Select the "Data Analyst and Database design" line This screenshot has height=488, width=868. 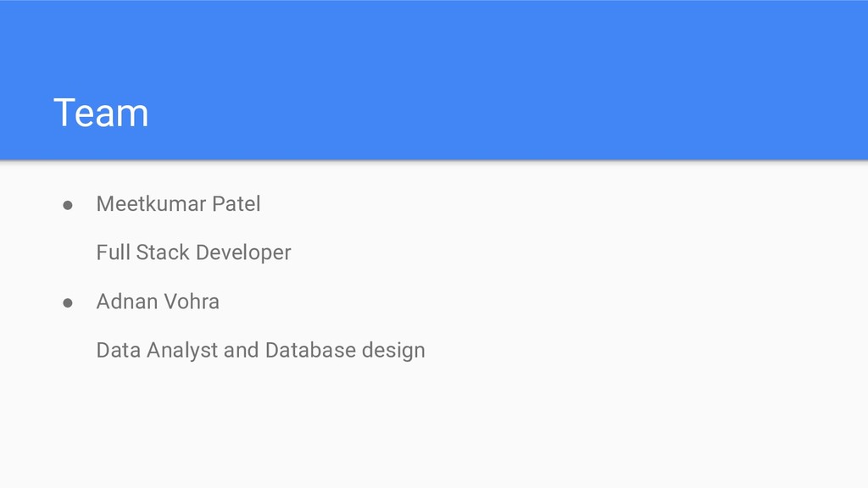point(261,351)
